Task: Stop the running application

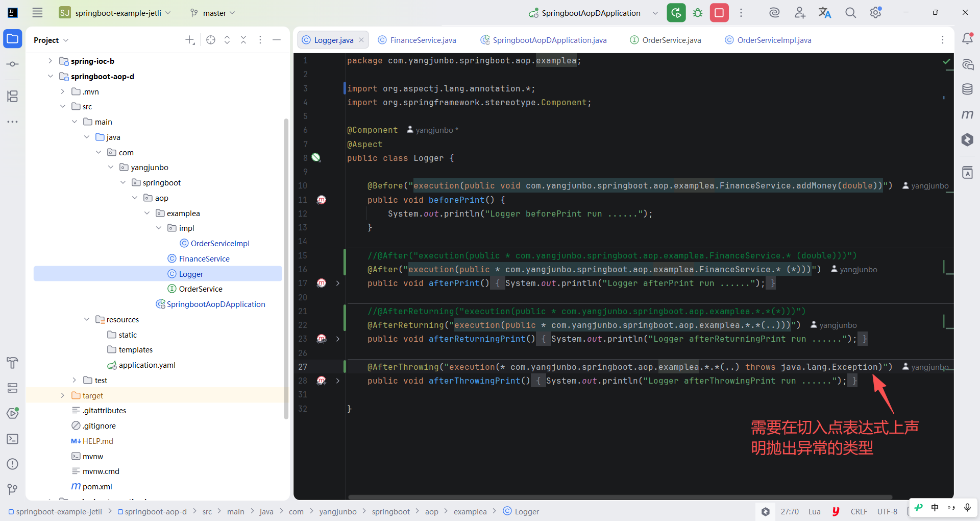Action: point(719,13)
